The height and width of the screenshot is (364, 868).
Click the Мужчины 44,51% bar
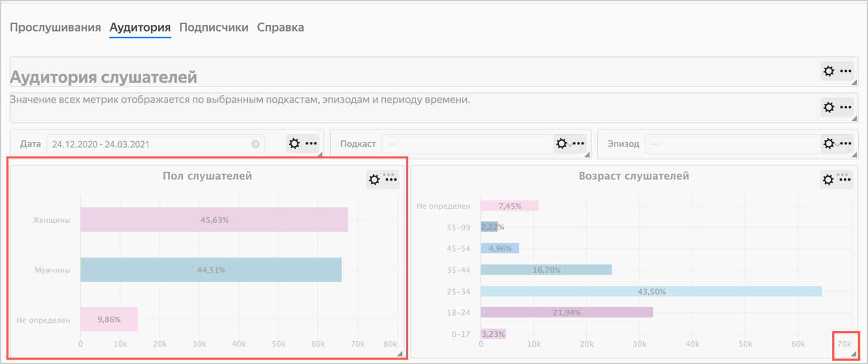[211, 270]
